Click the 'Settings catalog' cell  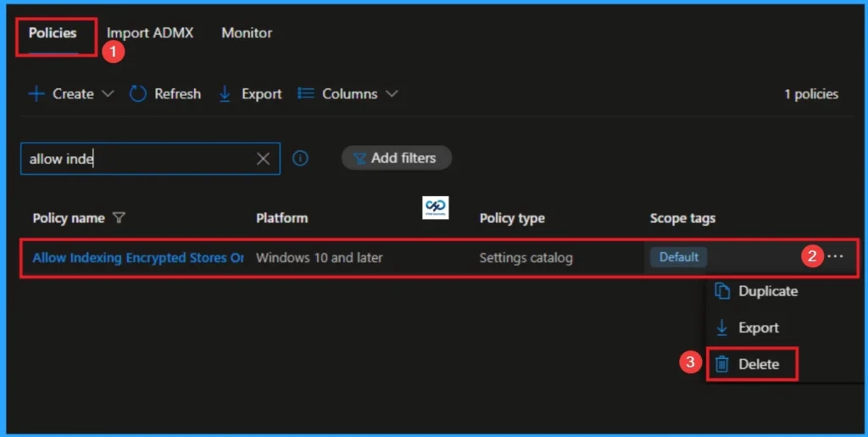(526, 258)
